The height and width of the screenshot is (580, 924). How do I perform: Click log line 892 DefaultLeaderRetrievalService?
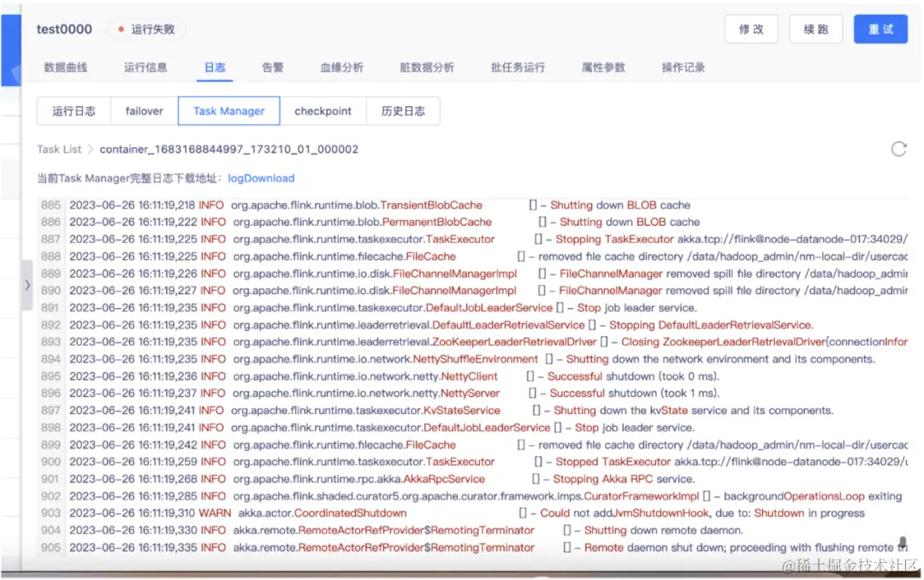(471, 325)
